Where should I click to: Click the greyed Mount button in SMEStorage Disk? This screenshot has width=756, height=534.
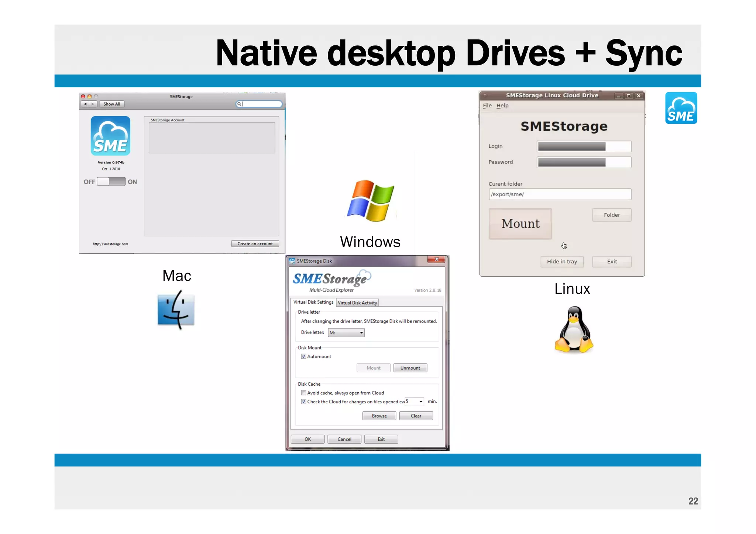[374, 368]
